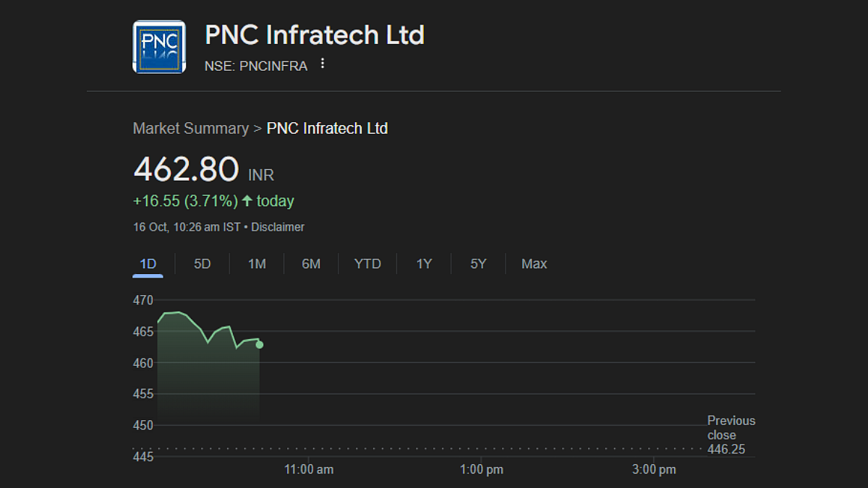Select the 6M time range tab
The height and width of the screenshot is (488, 868).
311,264
